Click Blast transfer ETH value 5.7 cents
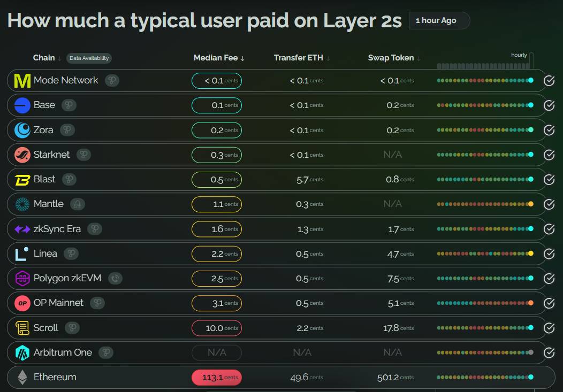 click(x=310, y=180)
